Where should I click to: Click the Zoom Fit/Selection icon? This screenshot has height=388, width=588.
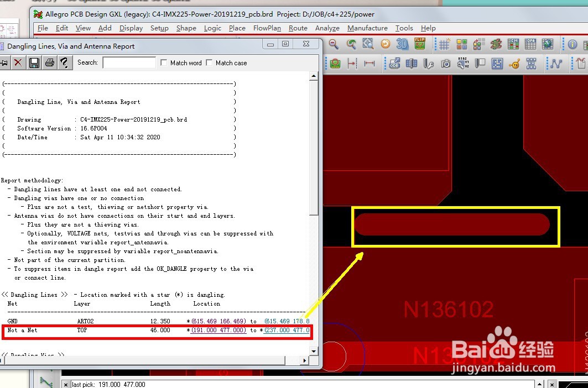pos(368,44)
